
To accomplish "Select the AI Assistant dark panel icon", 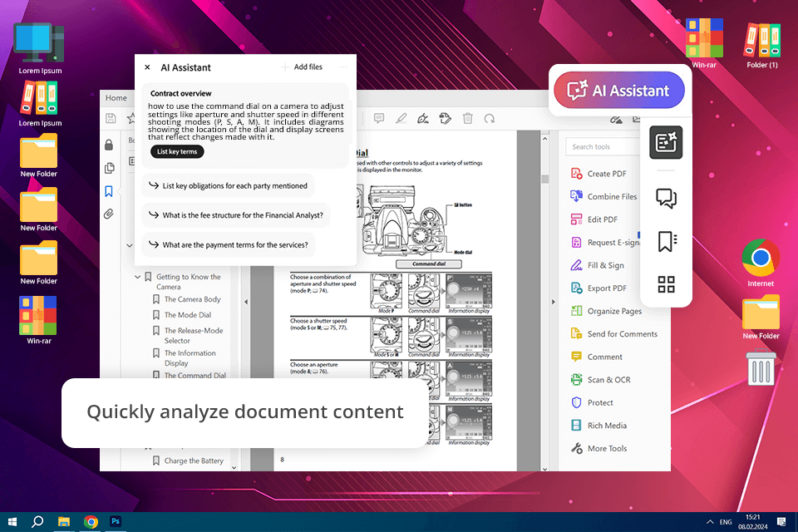I will point(666,142).
